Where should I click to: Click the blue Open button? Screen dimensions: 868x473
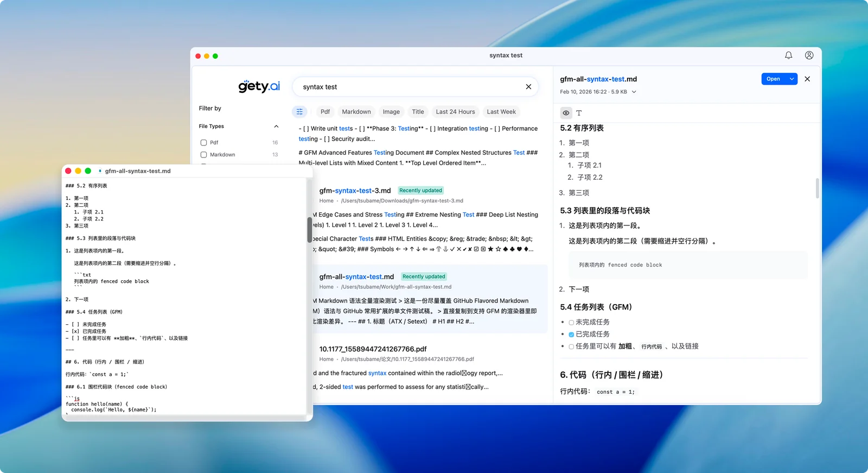tap(774, 79)
